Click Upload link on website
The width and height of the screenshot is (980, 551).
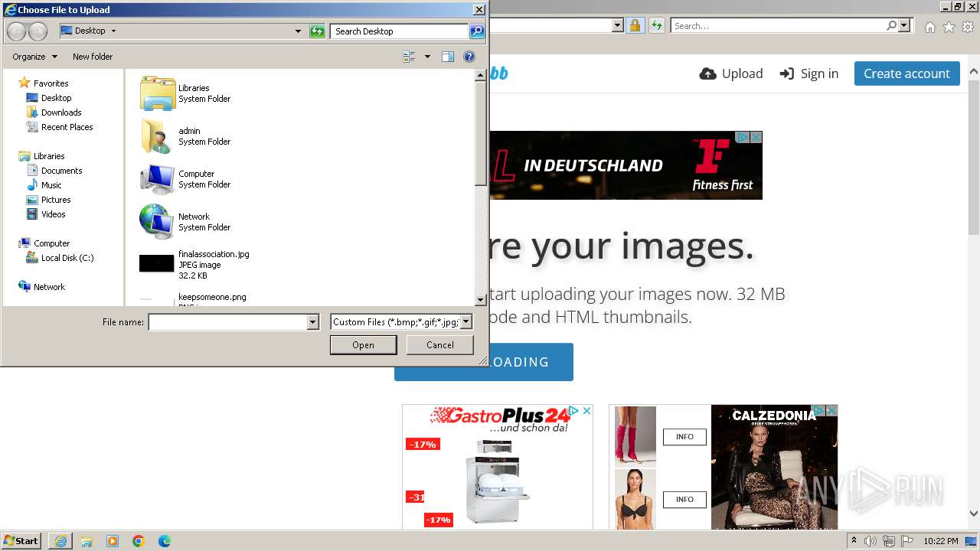(x=731, y=73)
